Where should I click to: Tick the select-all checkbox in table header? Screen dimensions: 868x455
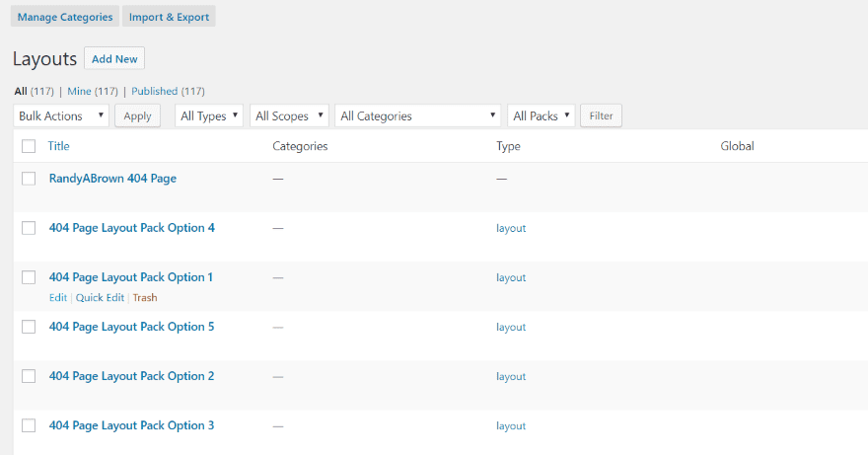click(x=29, y=146)
